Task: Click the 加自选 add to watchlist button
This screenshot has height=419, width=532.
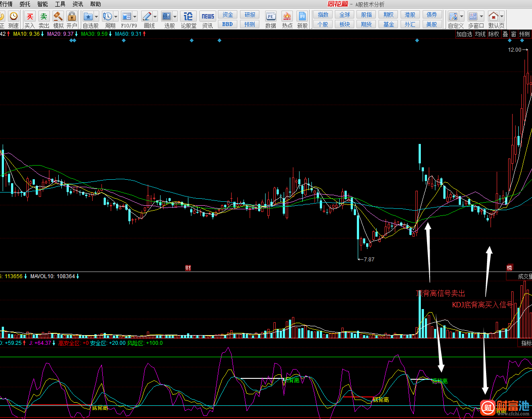Action: click(x=464, y=34)
